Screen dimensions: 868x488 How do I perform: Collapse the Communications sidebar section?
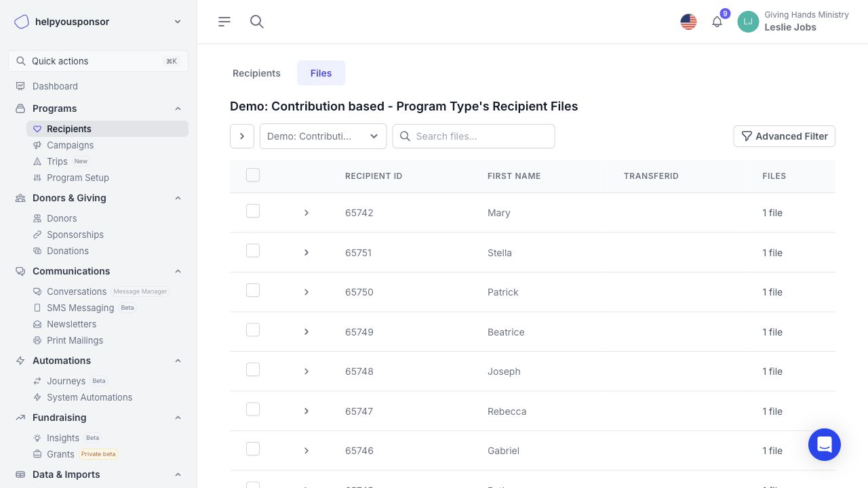pyautogui.click(x=178, y=271)
